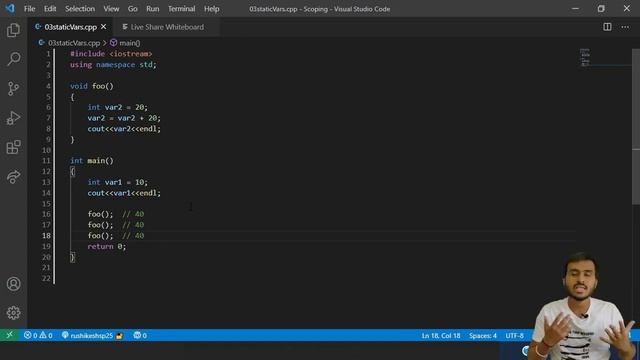Click 'void foo()' declaration line

click(92, 86)
